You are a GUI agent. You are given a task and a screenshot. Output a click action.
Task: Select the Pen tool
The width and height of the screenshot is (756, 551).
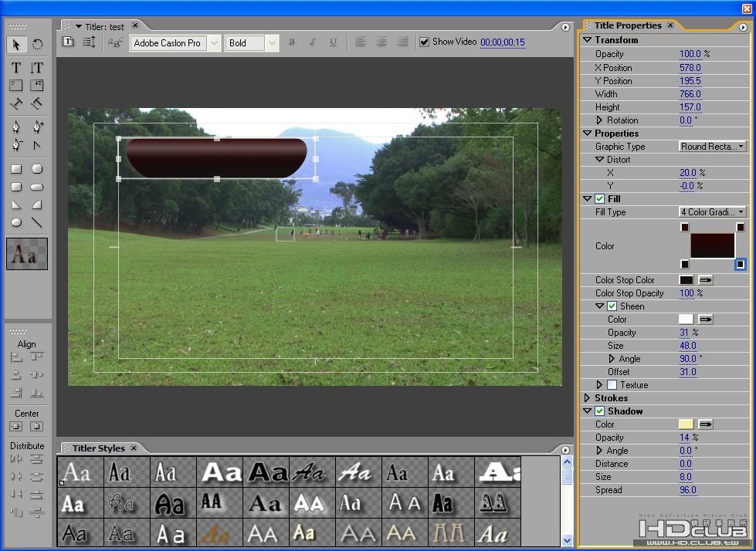point(16,126)
